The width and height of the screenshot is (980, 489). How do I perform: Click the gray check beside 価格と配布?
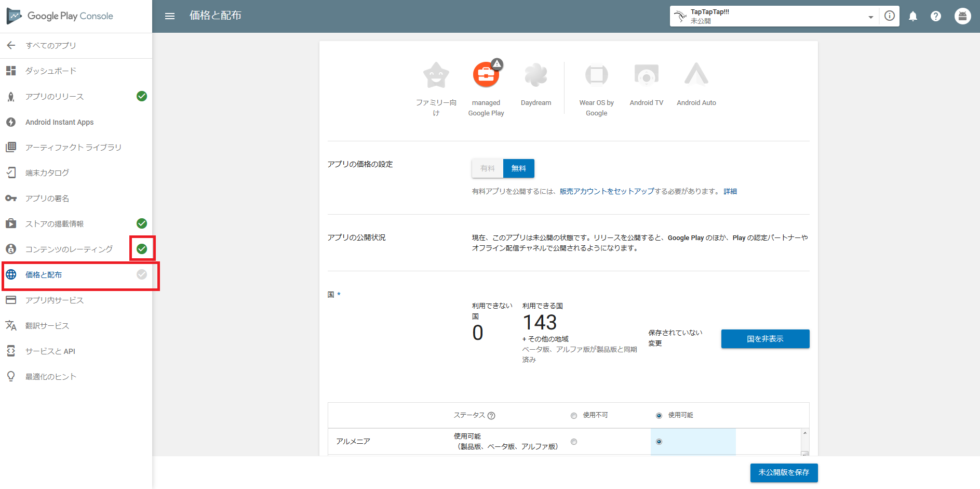click(x=142, y=274)
